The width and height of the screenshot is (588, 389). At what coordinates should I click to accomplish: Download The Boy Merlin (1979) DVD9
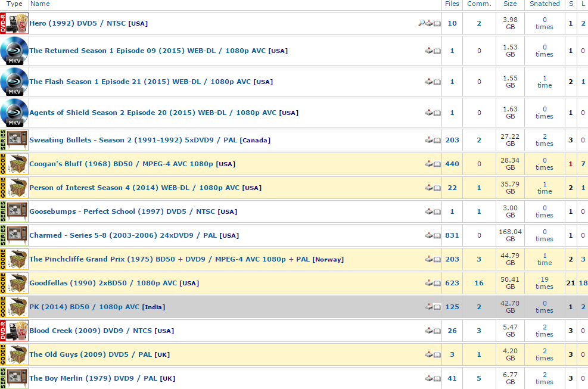click(429, 378)
